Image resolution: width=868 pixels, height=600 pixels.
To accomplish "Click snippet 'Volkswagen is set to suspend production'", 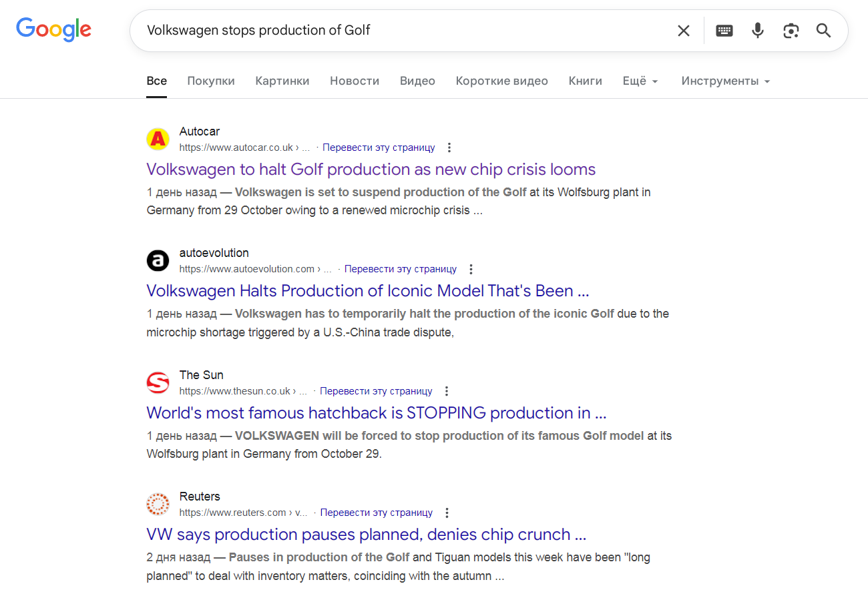I will tap(381, 192).
